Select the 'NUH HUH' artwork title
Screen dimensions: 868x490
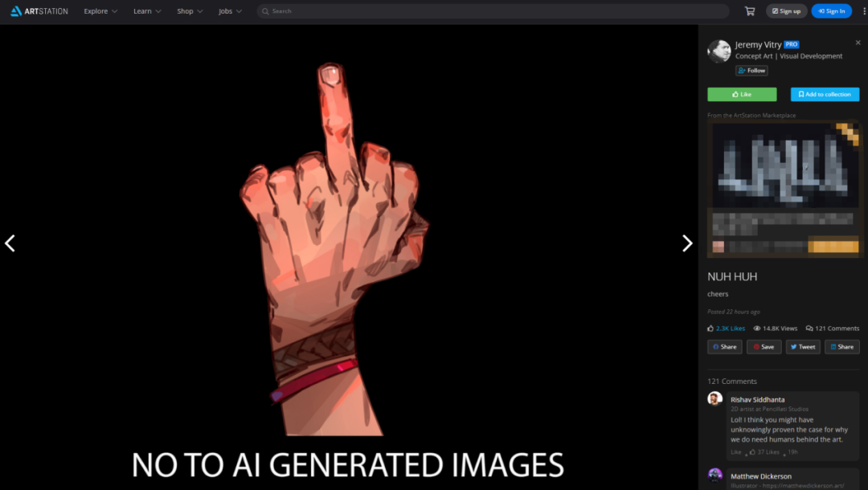[732, 276]
